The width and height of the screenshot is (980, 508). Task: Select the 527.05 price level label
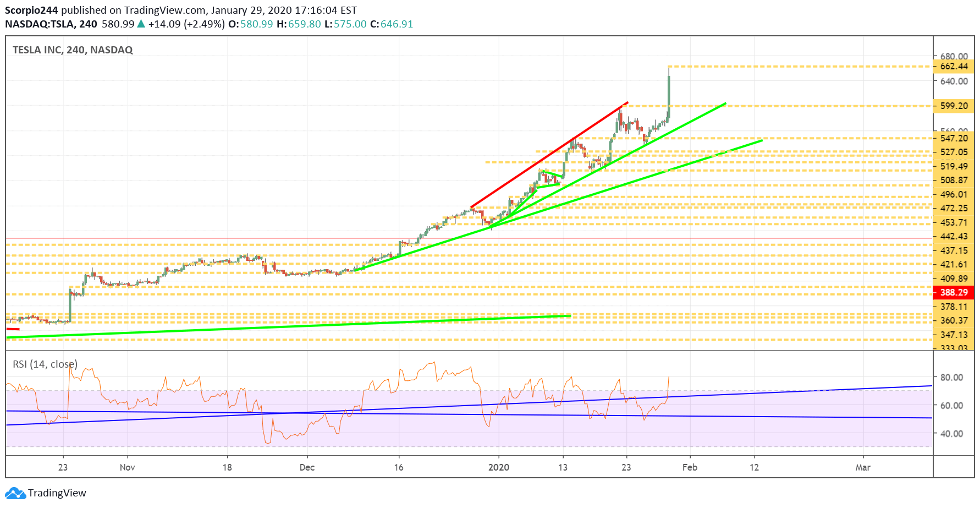954,152
